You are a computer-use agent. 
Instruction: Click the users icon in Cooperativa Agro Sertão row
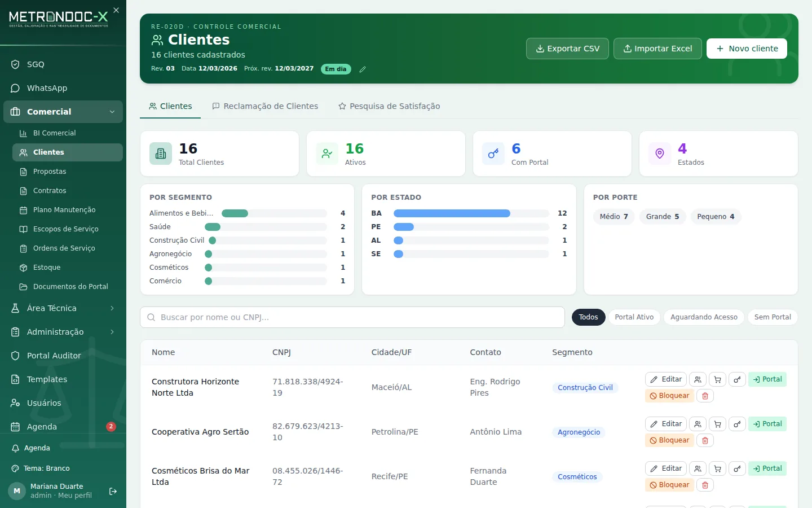click(698, 424)
